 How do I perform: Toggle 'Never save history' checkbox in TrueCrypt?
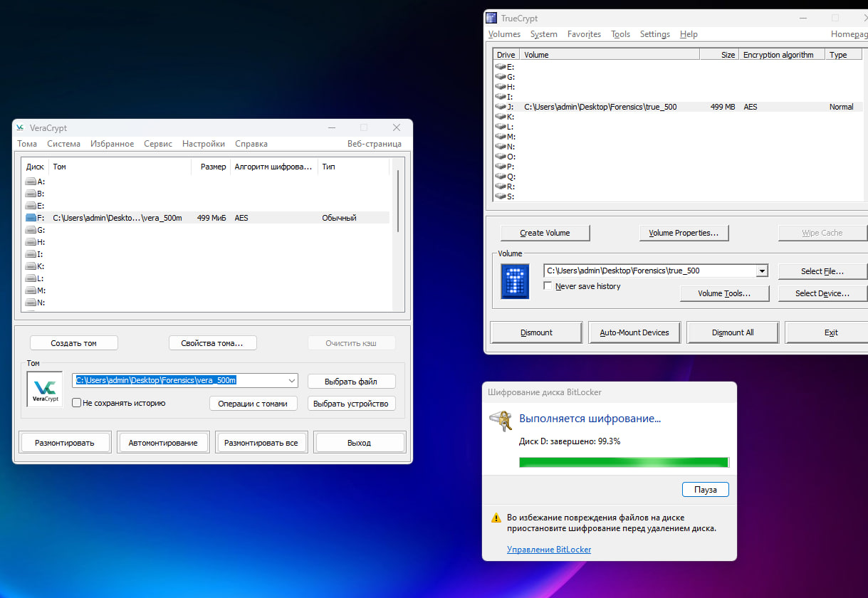548,286
